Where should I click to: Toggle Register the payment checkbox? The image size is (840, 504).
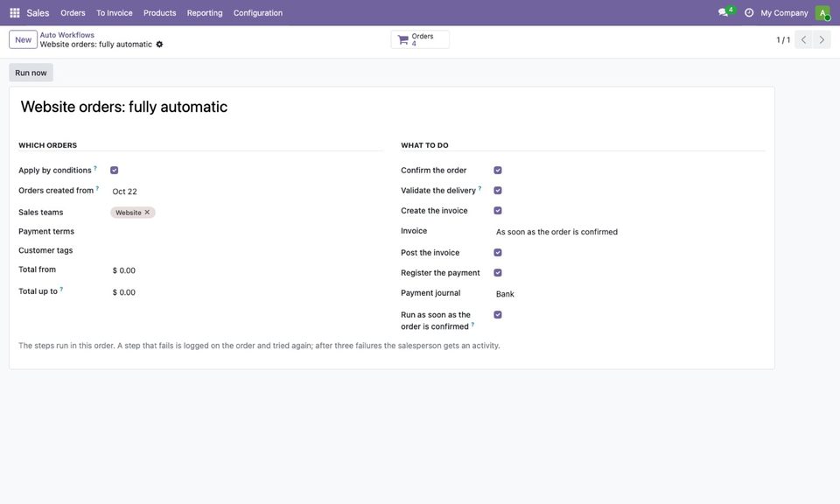(498, 273)
